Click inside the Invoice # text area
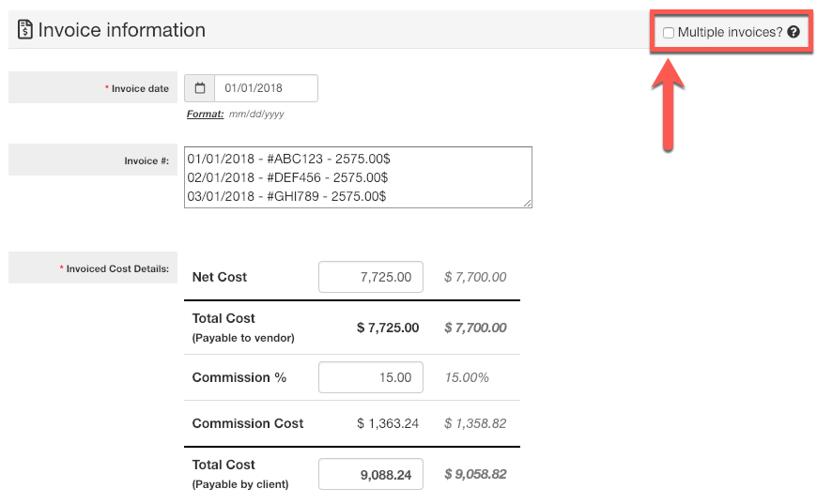Viewport: 817px width, 504px height. click(358, 176)
